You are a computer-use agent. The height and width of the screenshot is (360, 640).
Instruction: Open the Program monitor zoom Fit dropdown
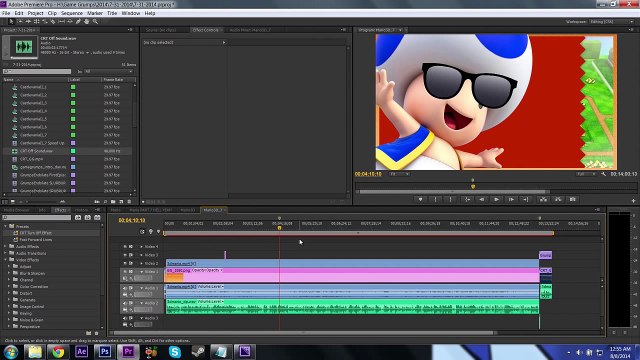tap(399, 174)
